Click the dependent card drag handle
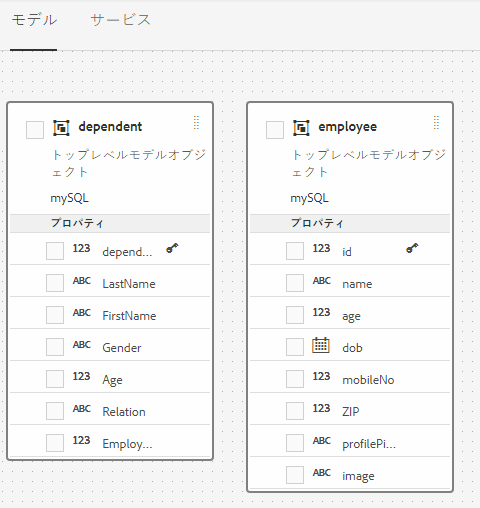Viewport: 480px width, 508px height. click(196, 123)
